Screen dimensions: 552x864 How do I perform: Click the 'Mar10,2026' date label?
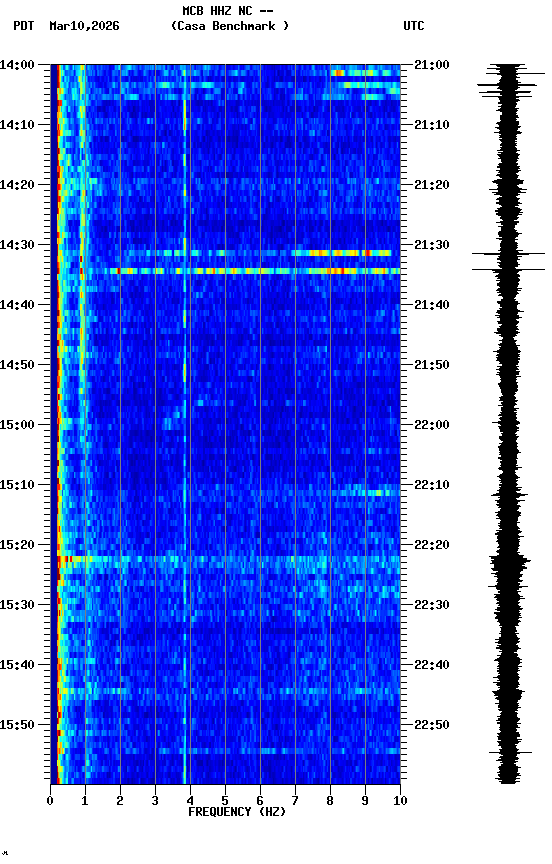tap(84, 26)
